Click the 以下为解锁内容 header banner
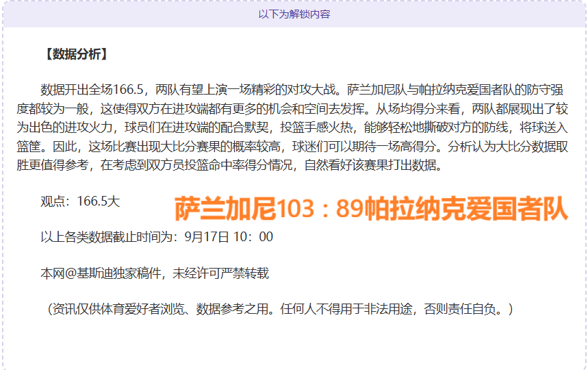Image resolution: width=588 pixels, height=370 pixels. [x=294, y=14]
